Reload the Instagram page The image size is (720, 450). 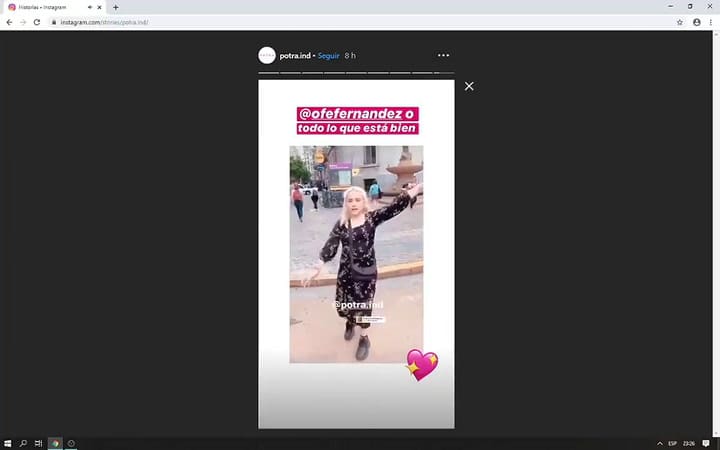point(37,22)
